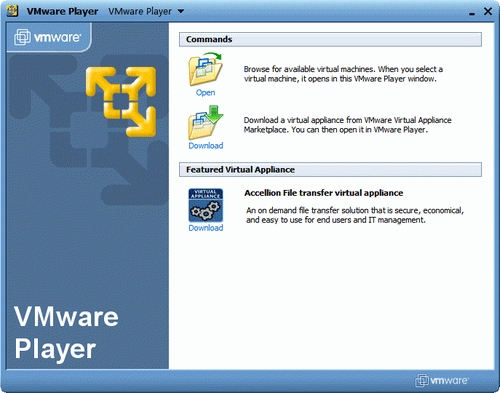
Task: Select the Commands section header
Action: [330, 39]
